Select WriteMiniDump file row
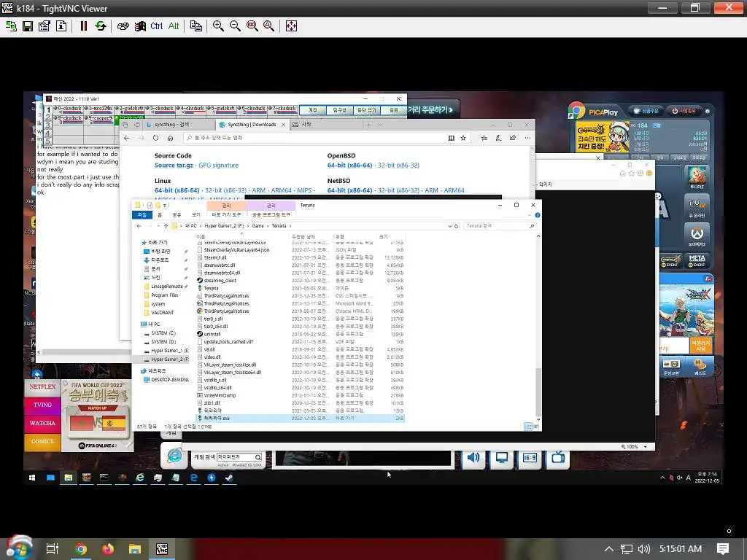 coord(300,395)
